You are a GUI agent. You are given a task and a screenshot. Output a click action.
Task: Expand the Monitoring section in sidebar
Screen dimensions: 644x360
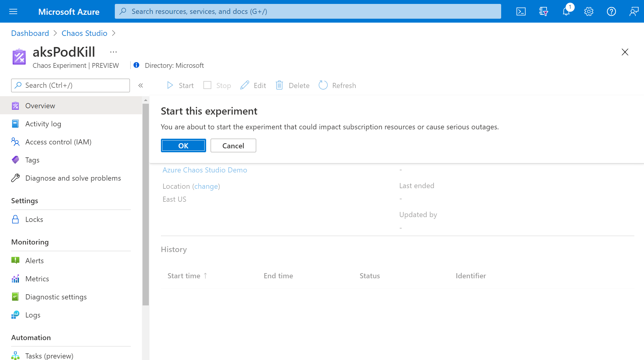[30, 242]
